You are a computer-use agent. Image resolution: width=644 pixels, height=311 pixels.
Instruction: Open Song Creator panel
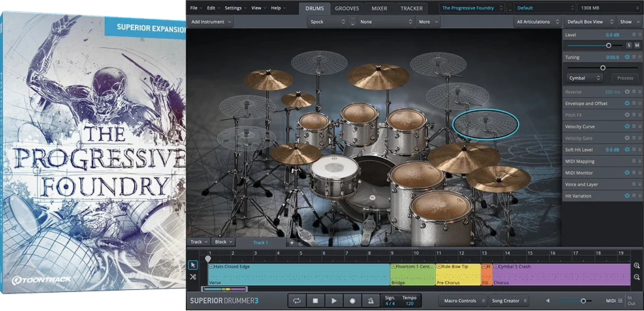pos(509,301)
